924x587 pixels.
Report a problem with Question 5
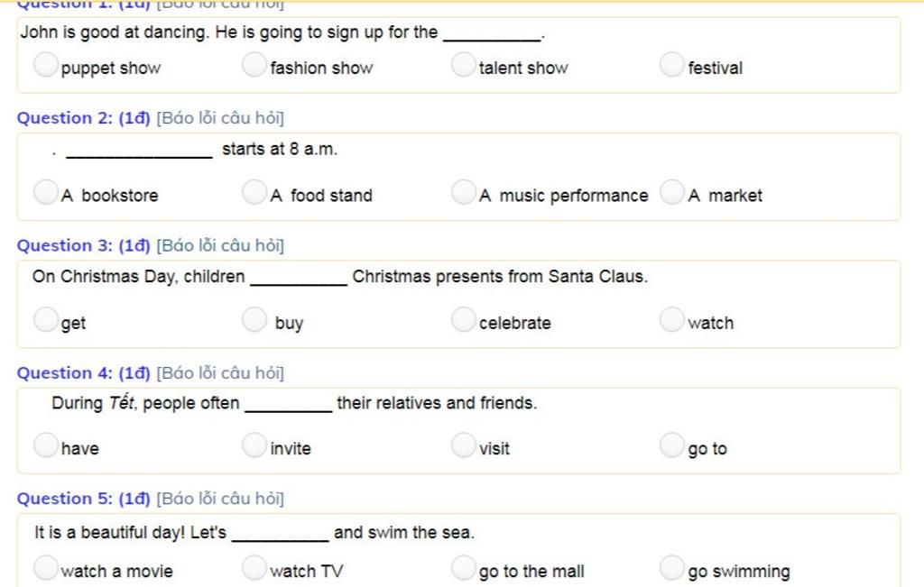click(x=220, y=499)
